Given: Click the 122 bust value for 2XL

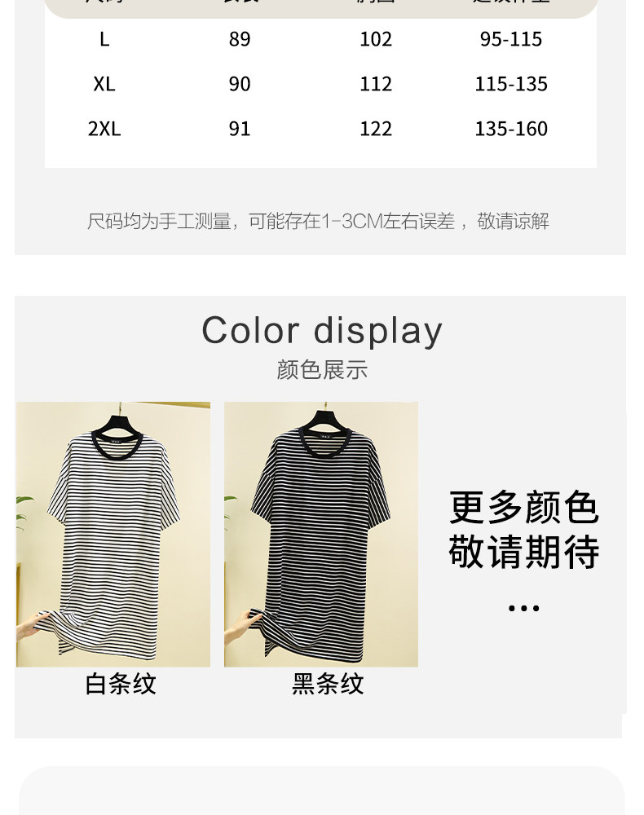Looking at the screenshot, I should (376, 129).
